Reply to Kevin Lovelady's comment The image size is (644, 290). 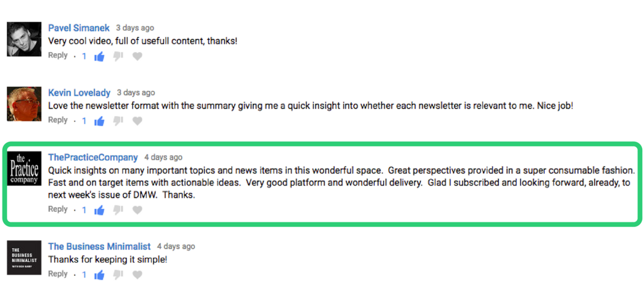tap(58, 120)
